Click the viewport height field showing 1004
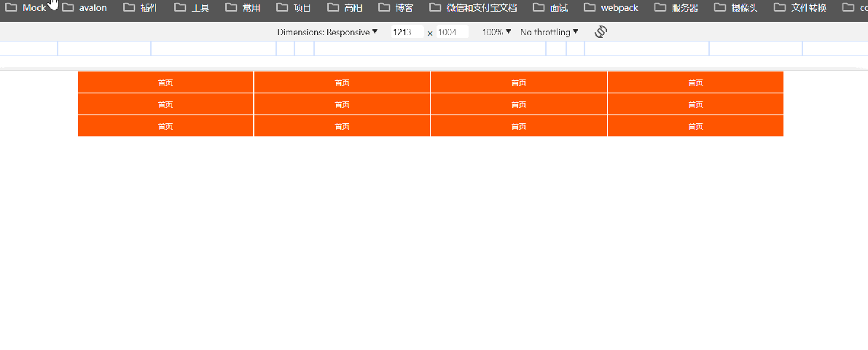This screenshot has height=350, width=868. click(451, 32)
